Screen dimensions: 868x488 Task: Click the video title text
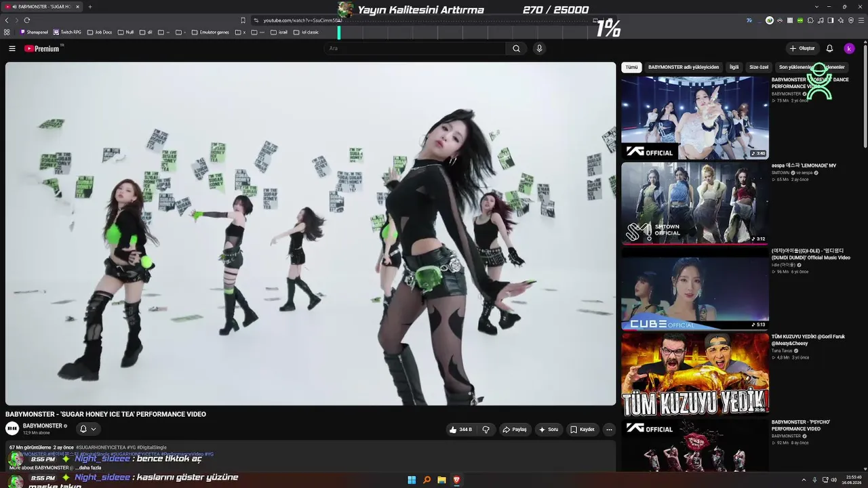tap(106, 414)
